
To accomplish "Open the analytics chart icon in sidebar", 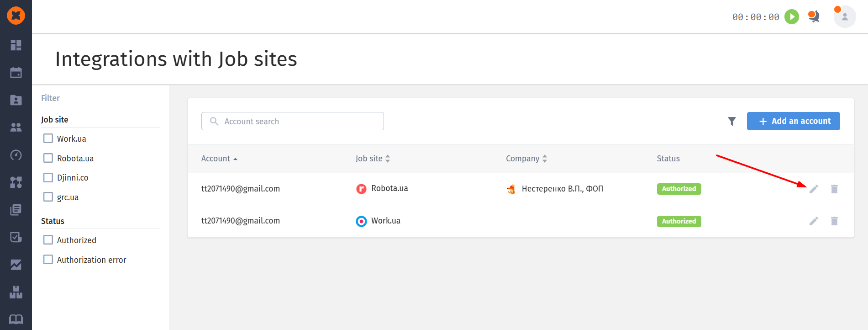I will pyautogui.click(x=16, y=265).
